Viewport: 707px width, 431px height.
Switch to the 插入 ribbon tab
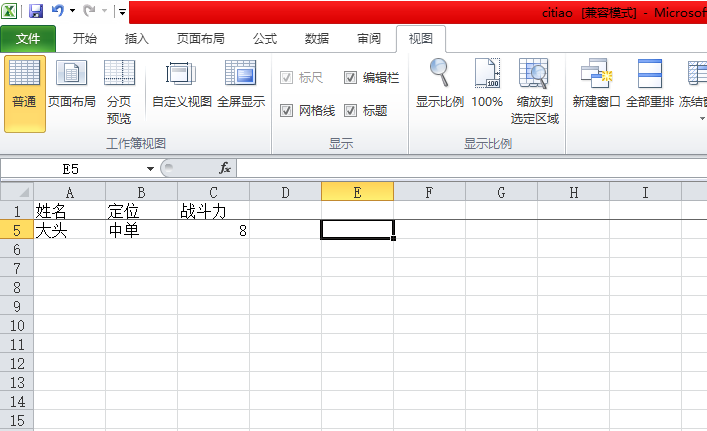(137, 39)
